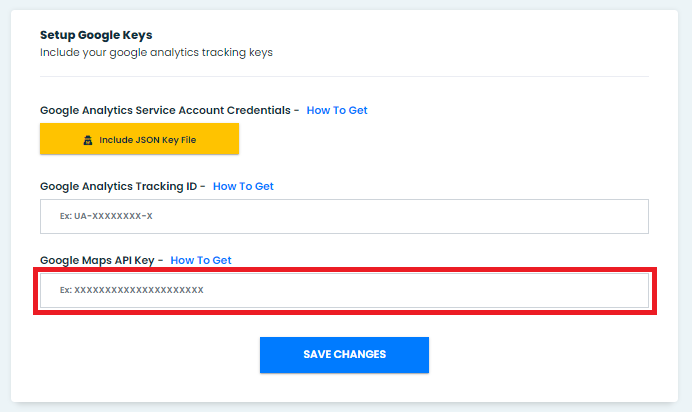Screen dimensions: 692x412
Task: Click the Google Analytics Tracking ID label
Action: click(119, 186)
